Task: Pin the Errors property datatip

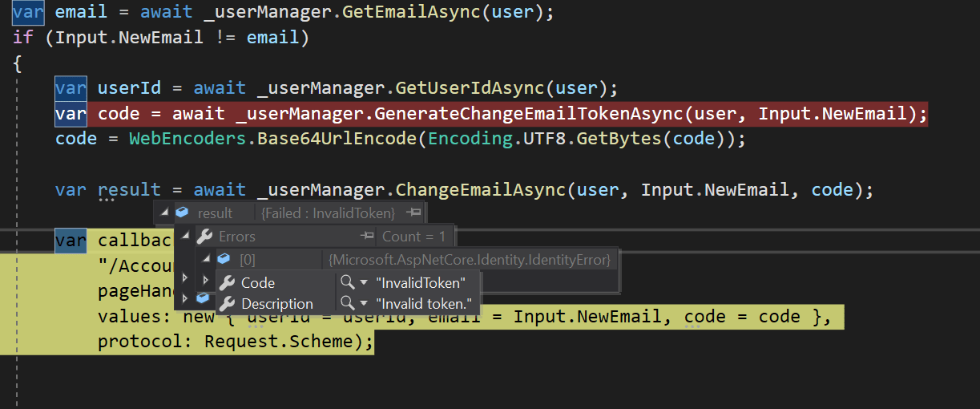Action: (x=367, y=236)
